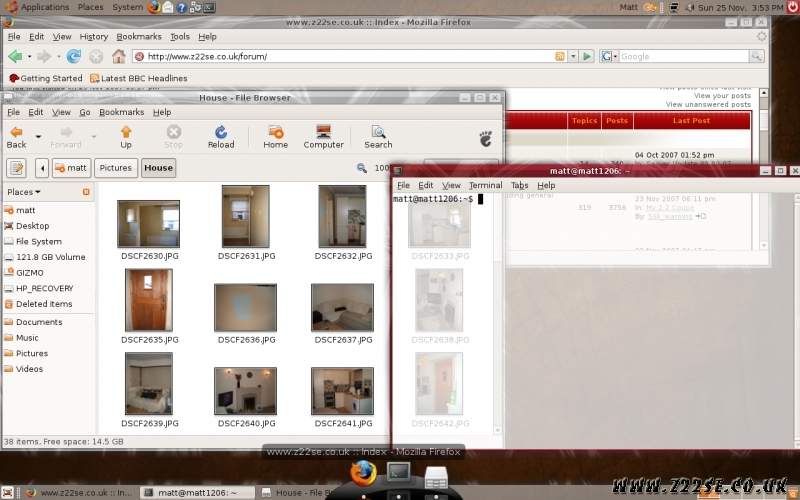Click Firefox green Back arrow
The image size is (800, 500).
coord(15,56)
